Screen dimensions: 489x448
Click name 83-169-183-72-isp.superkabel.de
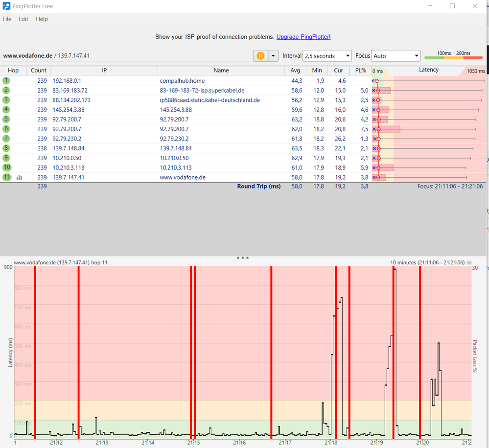click(x=202, y=91)
